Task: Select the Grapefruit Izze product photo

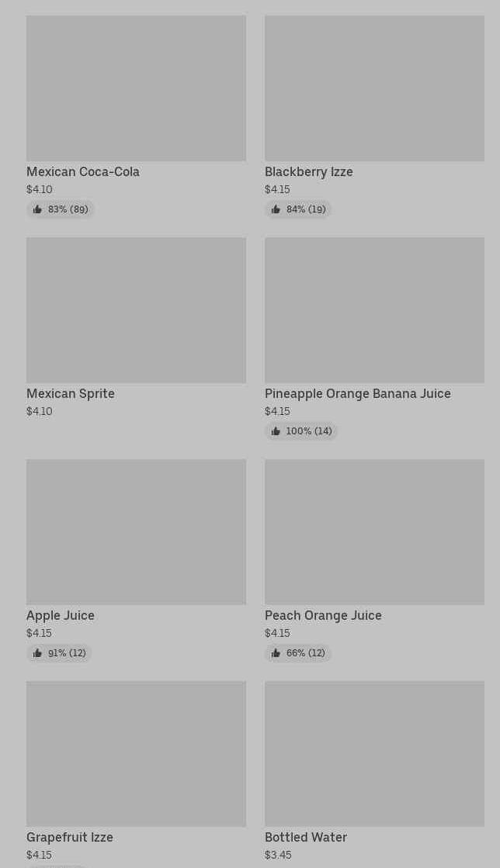Action: pyautogui.click(x=136, y=754)
